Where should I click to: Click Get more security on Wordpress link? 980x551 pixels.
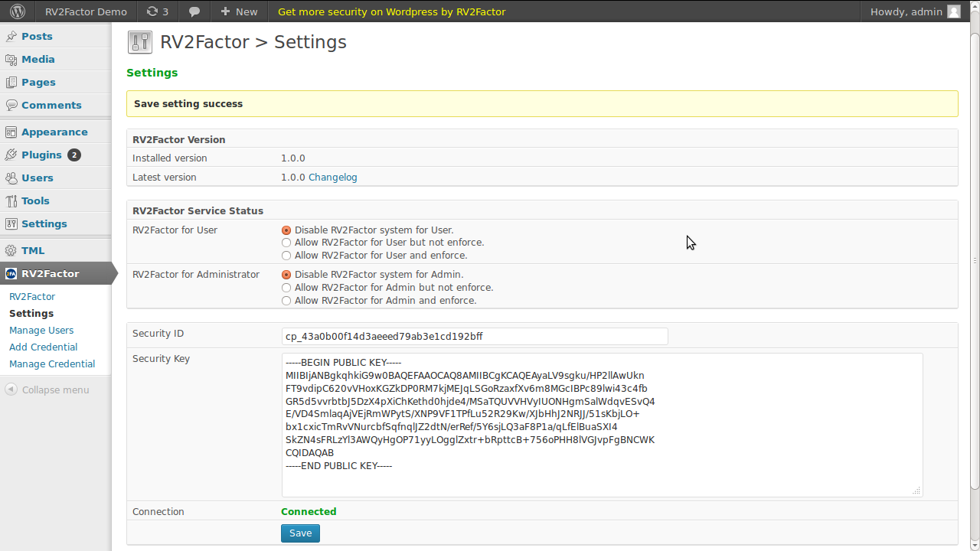click(391, 11)
